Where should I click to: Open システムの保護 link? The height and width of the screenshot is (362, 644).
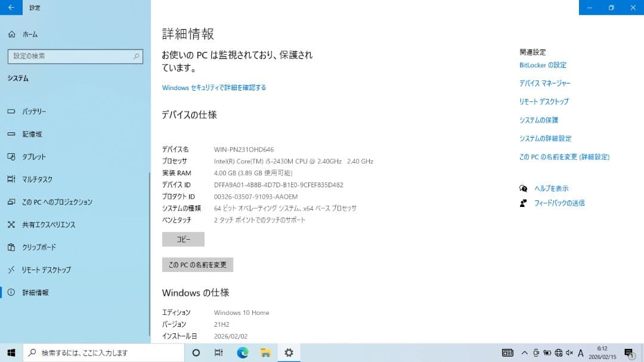pyautogui.click(x=538, y=120)
